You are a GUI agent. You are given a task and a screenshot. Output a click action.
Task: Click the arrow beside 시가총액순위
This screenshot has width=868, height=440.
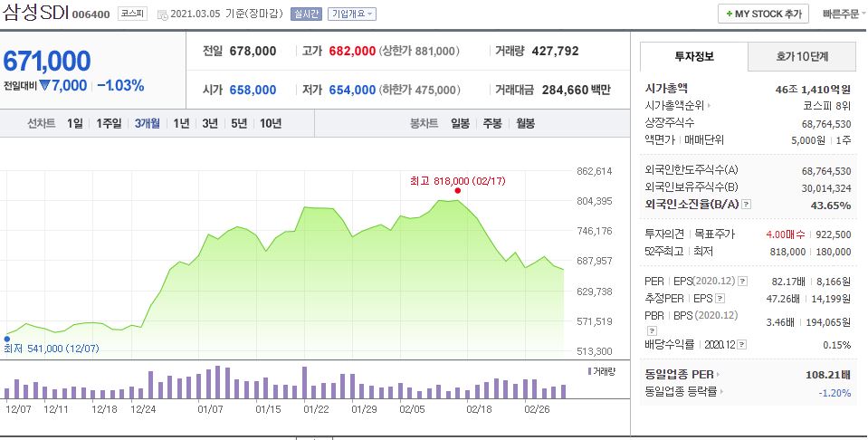coord(709,106)
